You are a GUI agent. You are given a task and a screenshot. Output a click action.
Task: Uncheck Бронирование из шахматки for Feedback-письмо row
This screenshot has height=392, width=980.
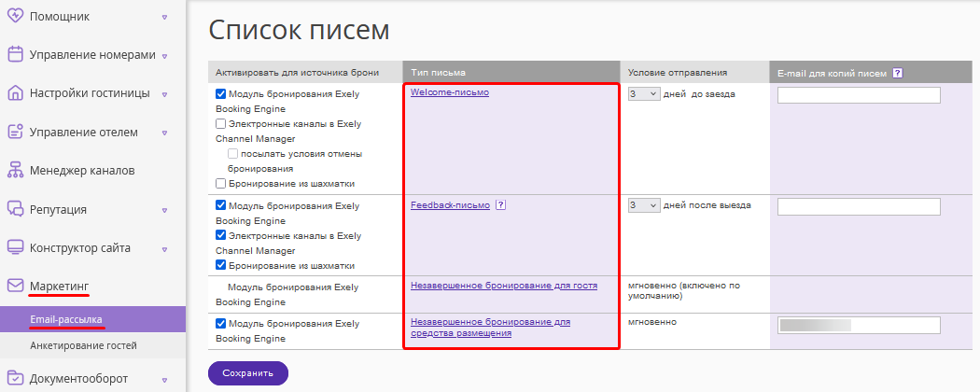click(x=220, y=265)
